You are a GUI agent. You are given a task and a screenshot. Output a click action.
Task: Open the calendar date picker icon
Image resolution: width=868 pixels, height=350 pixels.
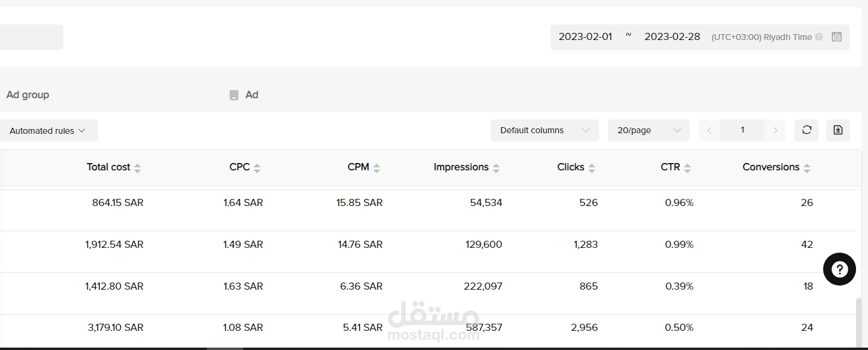pos(837,37)
